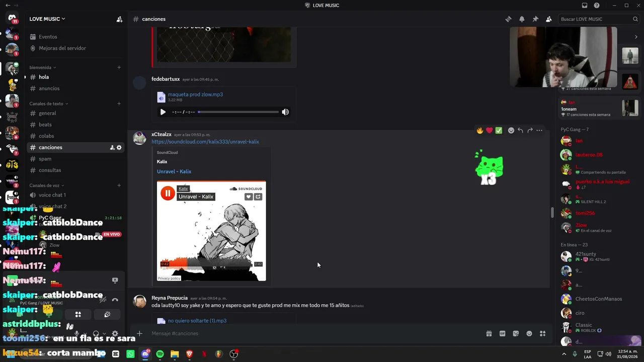Add fire reaction to xCtealzx message
Viewport: 644px width, 362px height.
480,130
